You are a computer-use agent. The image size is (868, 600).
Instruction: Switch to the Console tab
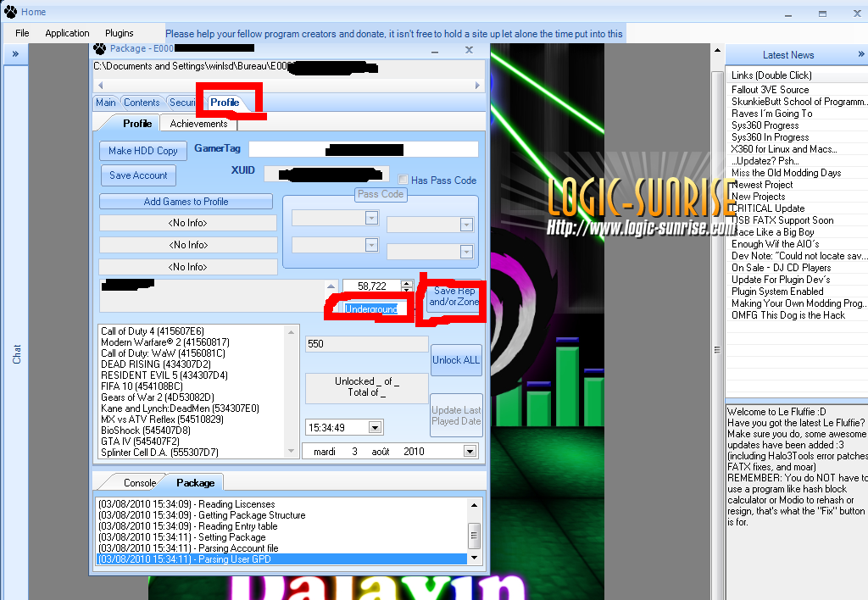(140, 483)
